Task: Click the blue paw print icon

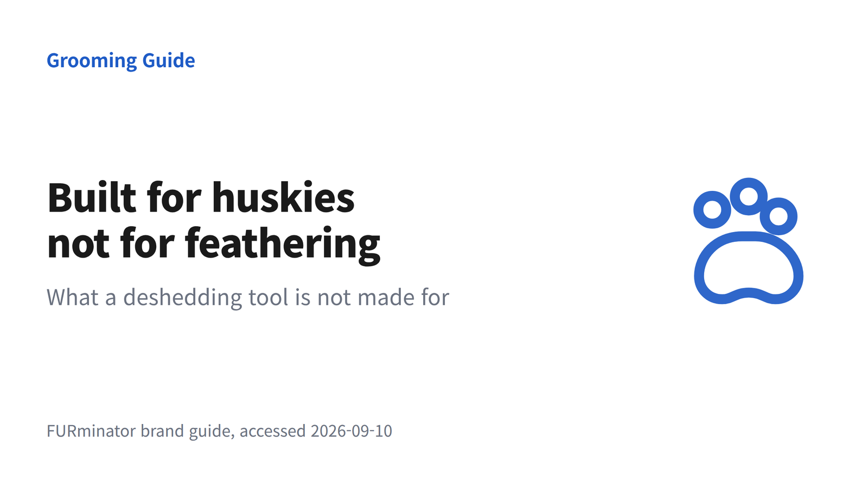Action: [x=748, y=241]
